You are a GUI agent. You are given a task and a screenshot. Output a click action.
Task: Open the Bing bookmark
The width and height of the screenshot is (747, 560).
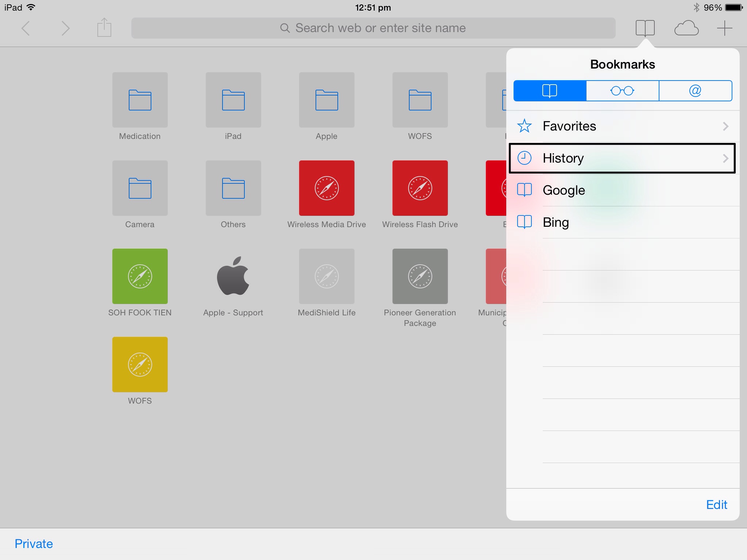tap(556, 222)
